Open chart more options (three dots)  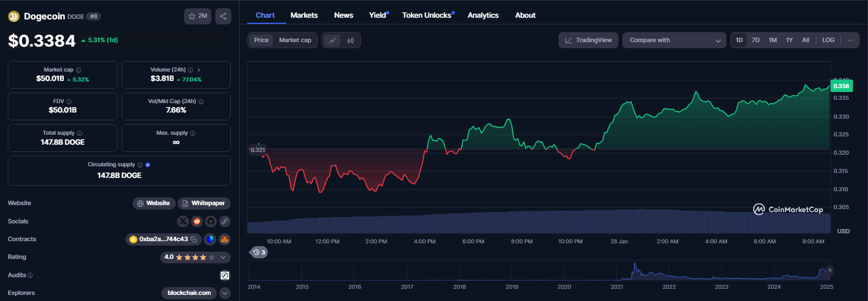[x=850, y=40]
